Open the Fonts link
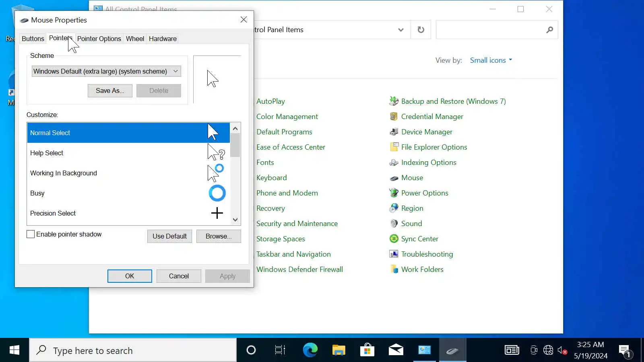Image resolution: width=644 pixels, height=362 pixels. (265, 162)
